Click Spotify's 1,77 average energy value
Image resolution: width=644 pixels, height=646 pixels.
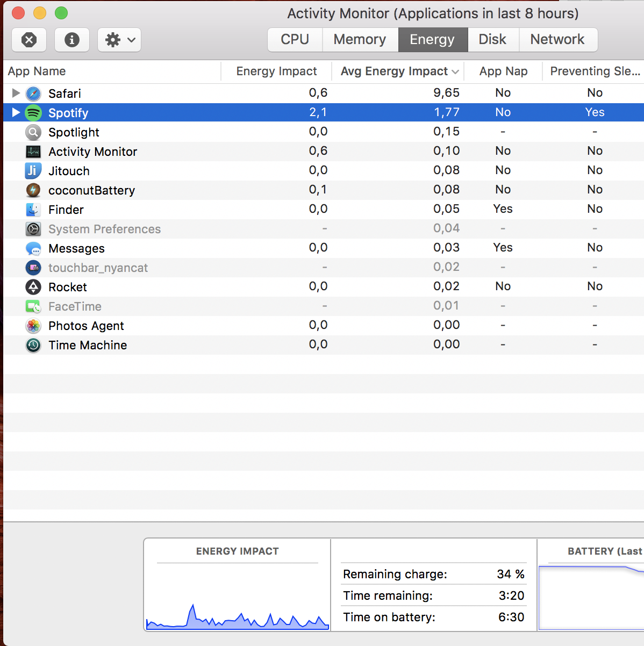point(446,112)
